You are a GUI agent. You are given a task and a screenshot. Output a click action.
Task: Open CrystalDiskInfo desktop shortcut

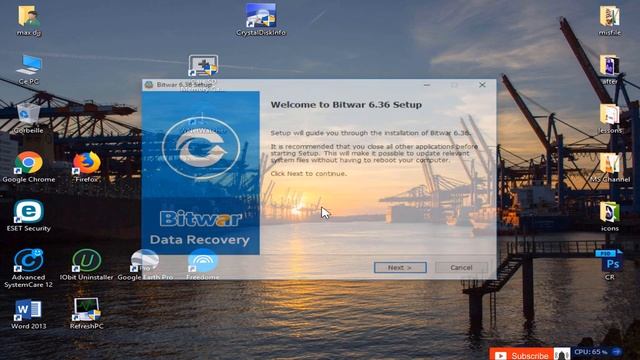[x=261, y=20]
